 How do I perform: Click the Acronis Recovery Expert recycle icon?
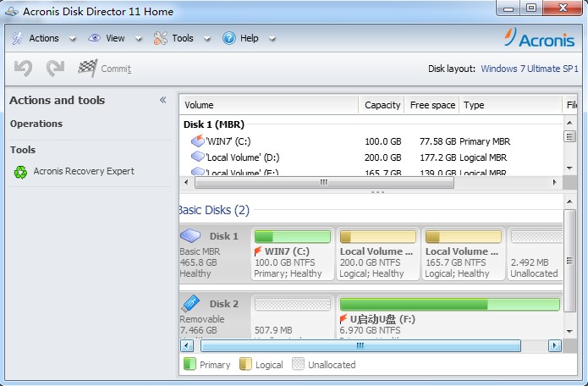[20, 172]
